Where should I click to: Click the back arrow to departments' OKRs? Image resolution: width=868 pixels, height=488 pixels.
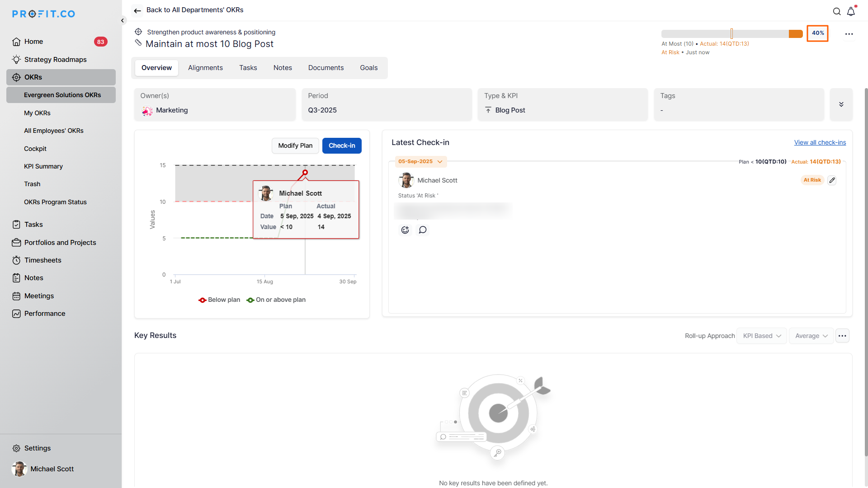(137, 10)
